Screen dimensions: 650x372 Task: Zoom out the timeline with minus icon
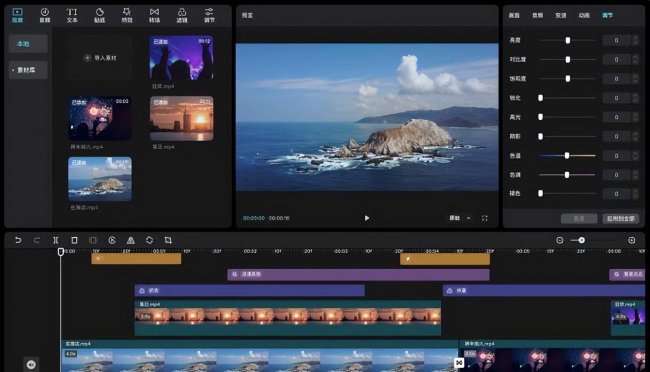[560, 240]
